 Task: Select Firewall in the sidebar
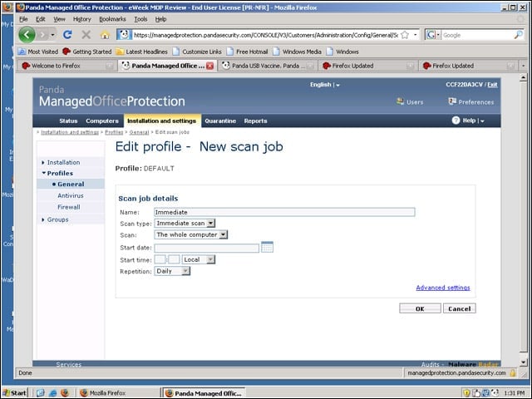[69, 207]
